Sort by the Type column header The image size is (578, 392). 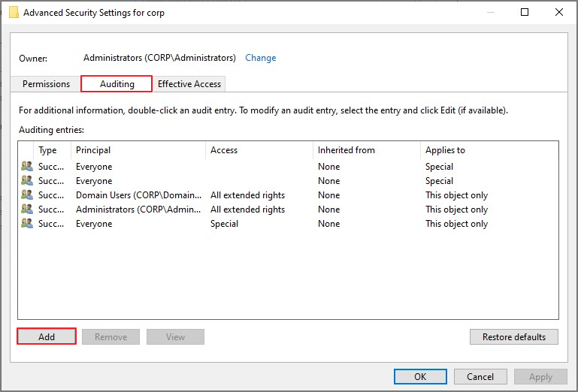pos(52,150)
